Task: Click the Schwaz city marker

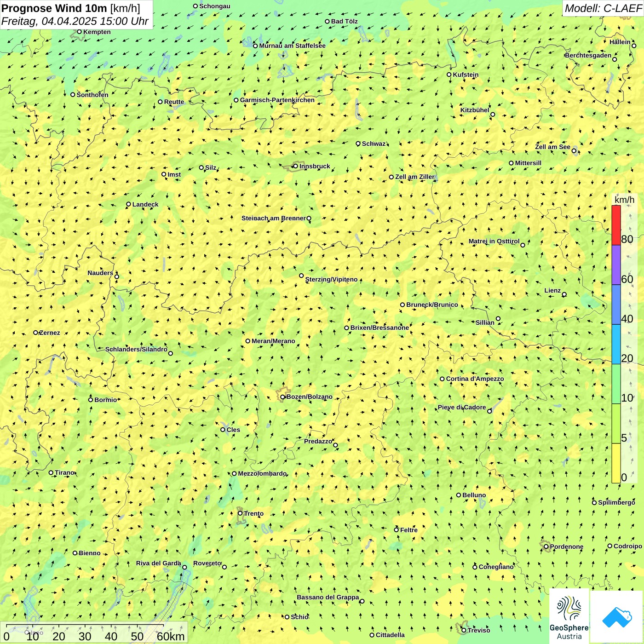Action: click(x=358, y=144)
